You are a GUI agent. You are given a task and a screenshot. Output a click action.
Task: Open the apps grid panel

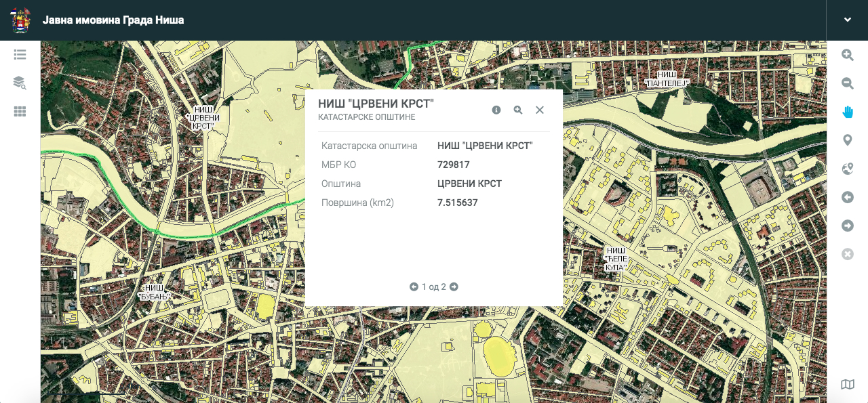20,111
